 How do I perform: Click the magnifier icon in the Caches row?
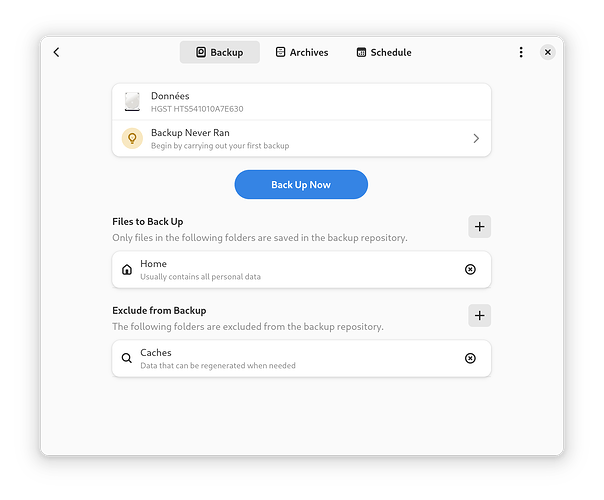(x=127, y=358)
